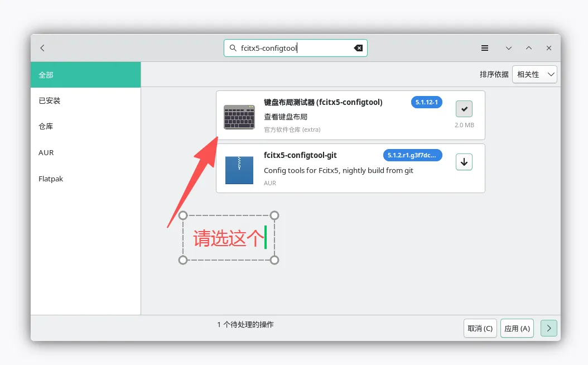This screenshot has height=365, width=588.
Task: Open the hamburger menu
Action: (x=484, y=48)
